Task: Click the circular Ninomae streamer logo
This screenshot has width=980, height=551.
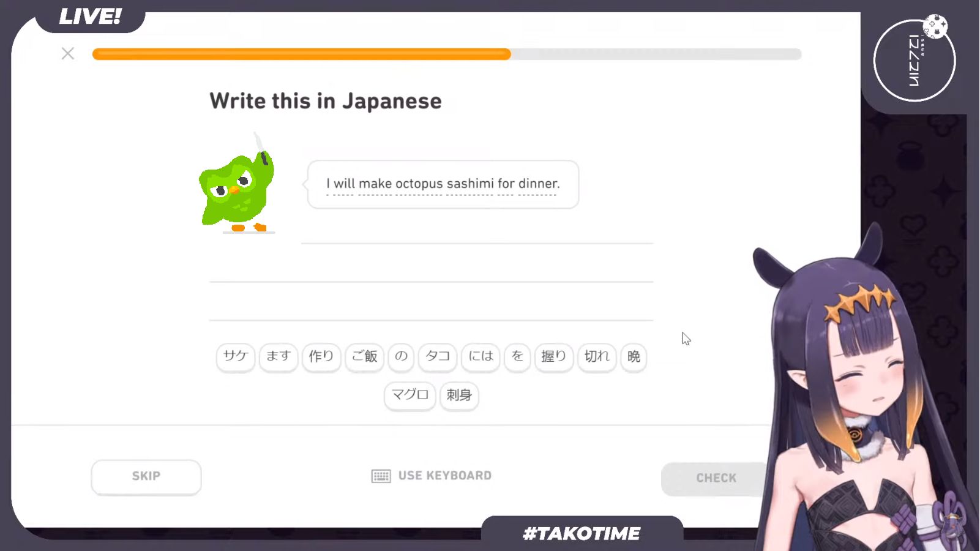Action: click(914, 59)
